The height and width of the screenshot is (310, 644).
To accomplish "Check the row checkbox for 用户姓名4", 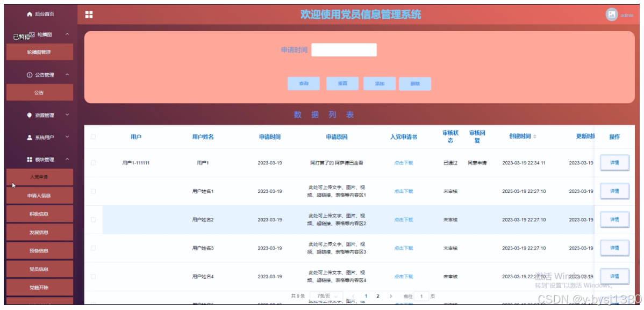I will 93,276.
